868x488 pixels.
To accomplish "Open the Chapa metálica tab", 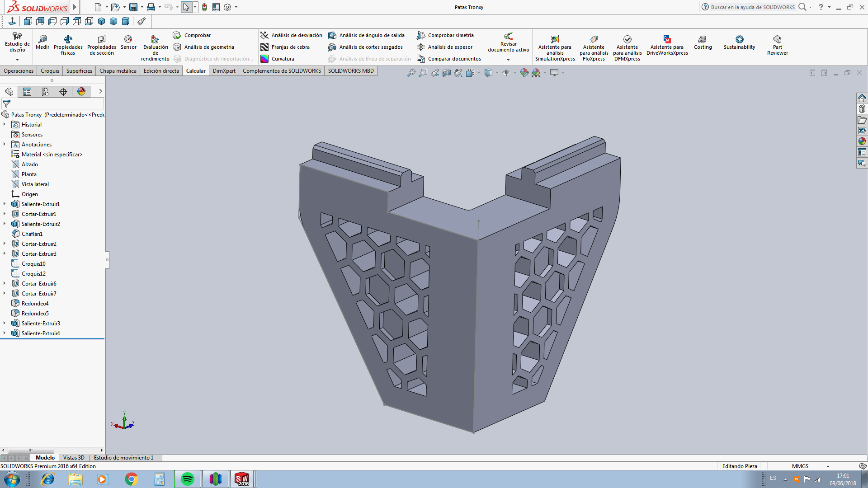I will point(118,71).
